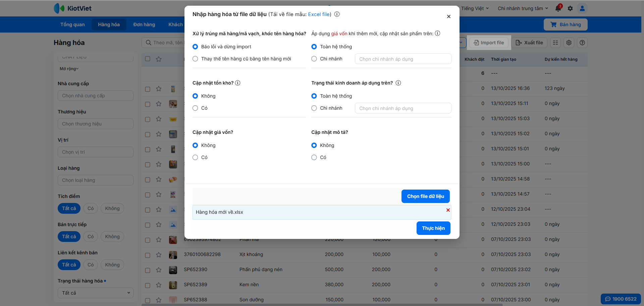
Task: Open the Tiếng Việt language dropdown
Action: [x=475, y=8]
